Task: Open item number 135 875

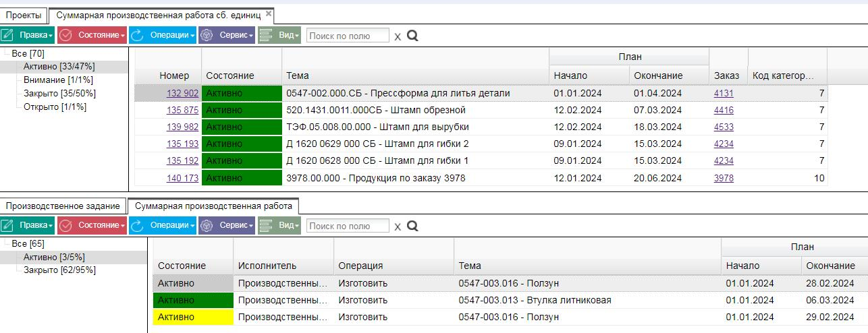Action: 182,111
